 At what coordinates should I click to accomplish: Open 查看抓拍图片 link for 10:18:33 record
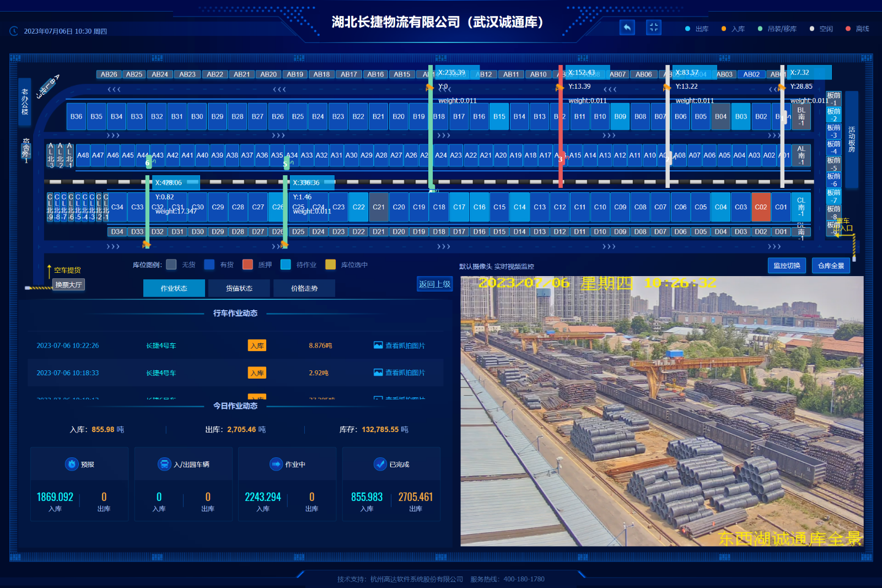click(405, 373)
